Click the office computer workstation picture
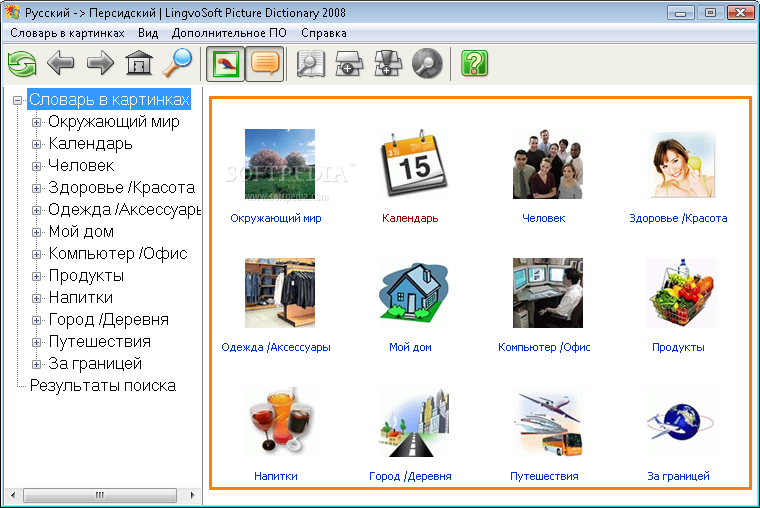This screenshot has width=760, height=508. coord(548,293)
